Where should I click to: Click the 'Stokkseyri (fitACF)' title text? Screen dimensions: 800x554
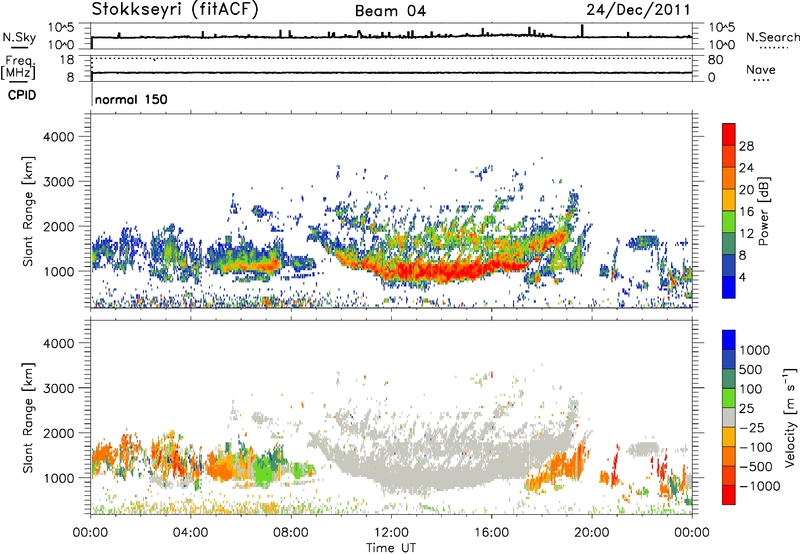point(175,10)
